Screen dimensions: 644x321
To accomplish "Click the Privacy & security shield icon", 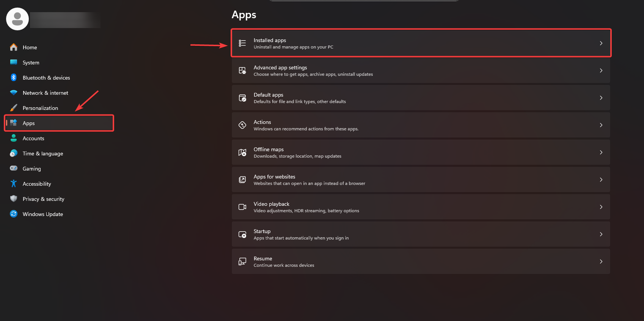I will [x=14, y=199].
